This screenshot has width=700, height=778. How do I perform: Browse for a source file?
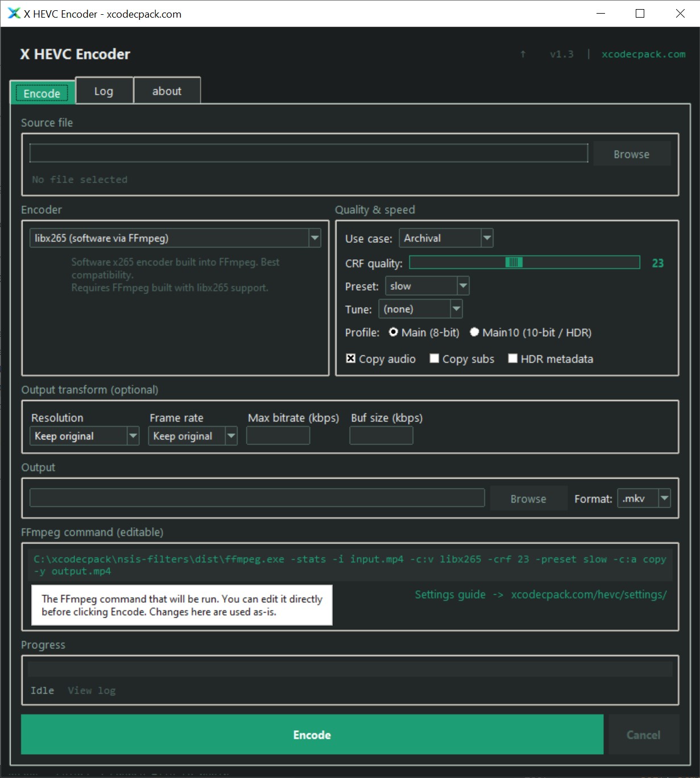[632, 154]
